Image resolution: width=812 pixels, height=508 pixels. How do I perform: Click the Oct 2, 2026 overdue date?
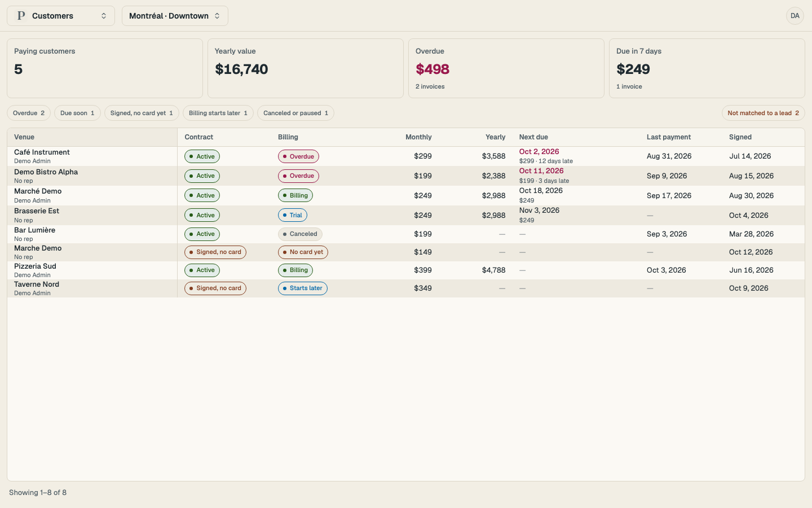pos(539,151)
